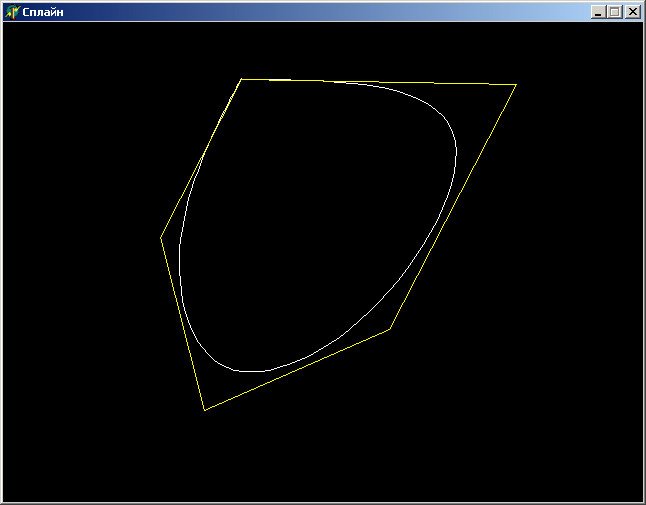Minimize the Сплайн window
This screenshot has width=646, height=505.
pyautogui.click(x=598, y=12)
